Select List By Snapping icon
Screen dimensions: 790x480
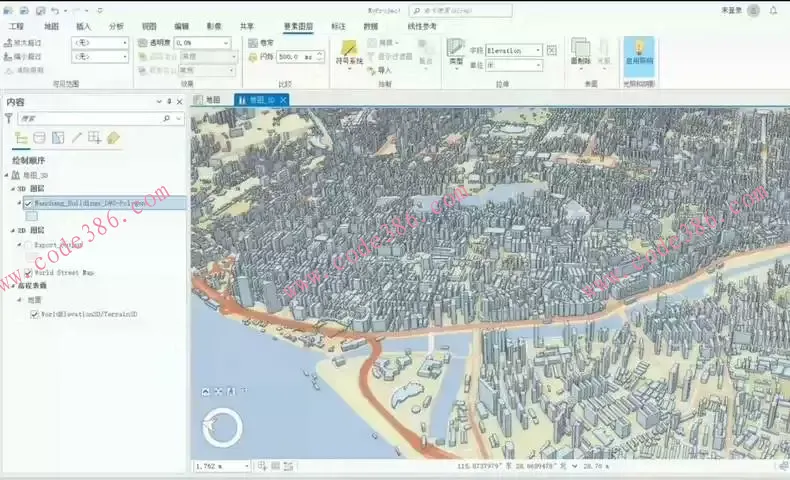pos(94,138)
